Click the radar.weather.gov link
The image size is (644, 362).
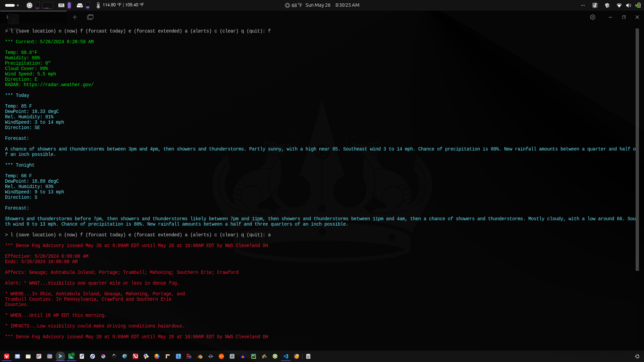pyautogui.click(x=58, y=85)
